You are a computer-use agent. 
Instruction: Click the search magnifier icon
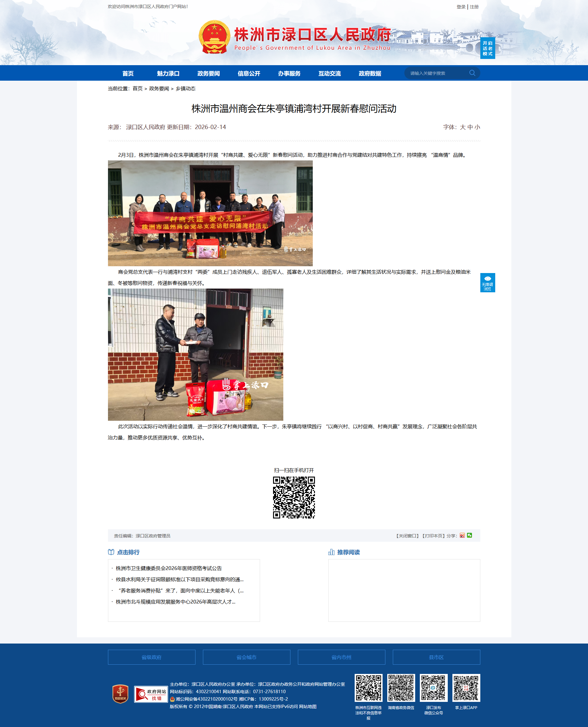[472, 73]
